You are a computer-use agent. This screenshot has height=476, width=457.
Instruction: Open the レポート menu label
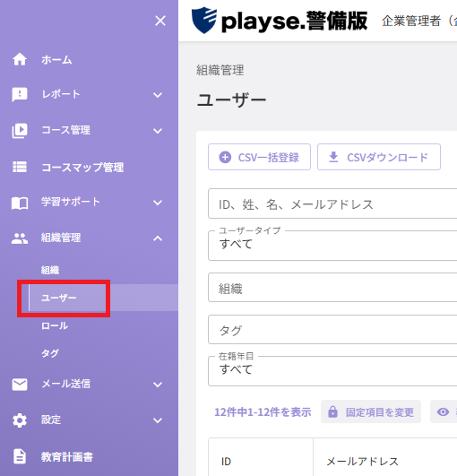click(x=61, y=94)
